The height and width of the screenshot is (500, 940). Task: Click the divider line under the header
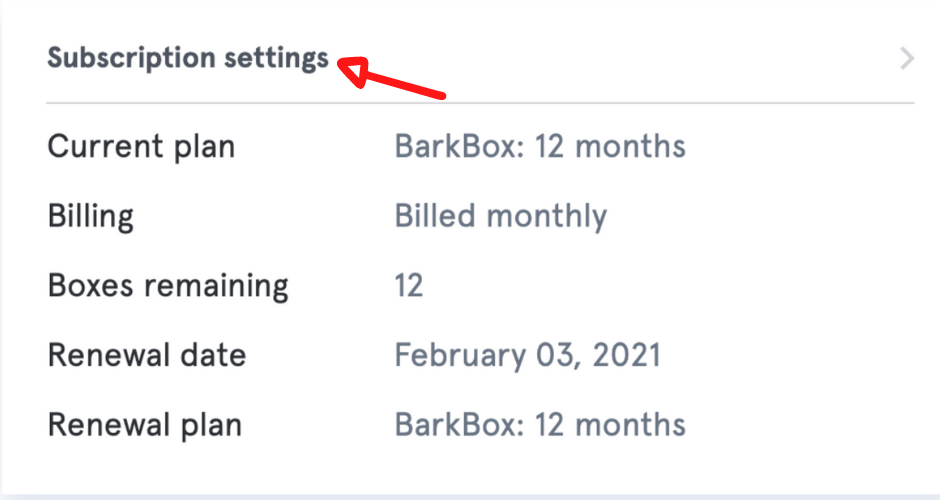click(x=480, y=103)
